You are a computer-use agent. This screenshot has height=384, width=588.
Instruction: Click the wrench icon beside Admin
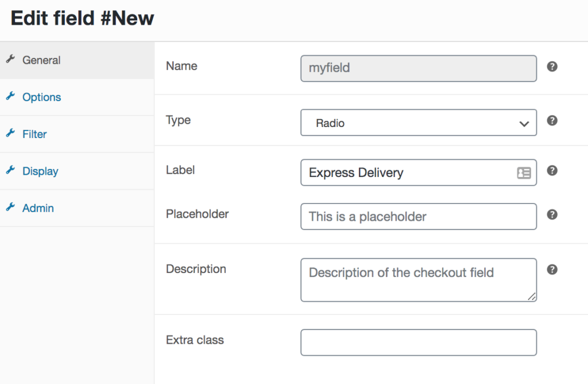point(10,207)
